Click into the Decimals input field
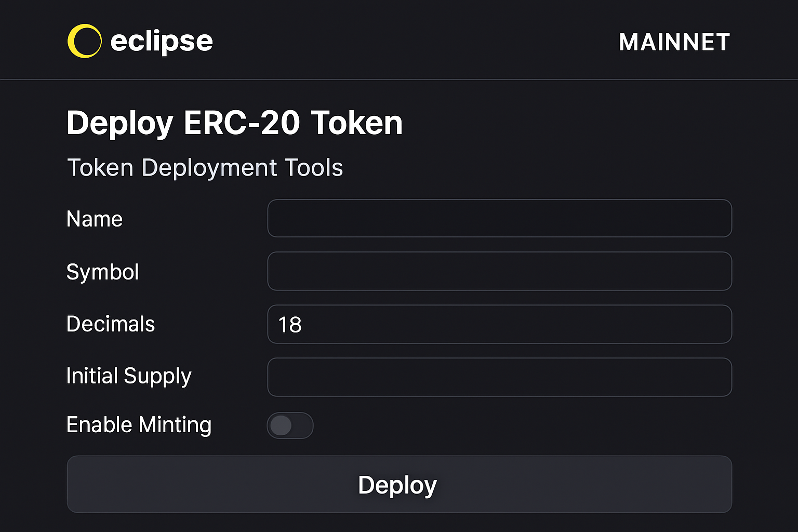Viewport: 798px width, 532px height. (499, 324)
